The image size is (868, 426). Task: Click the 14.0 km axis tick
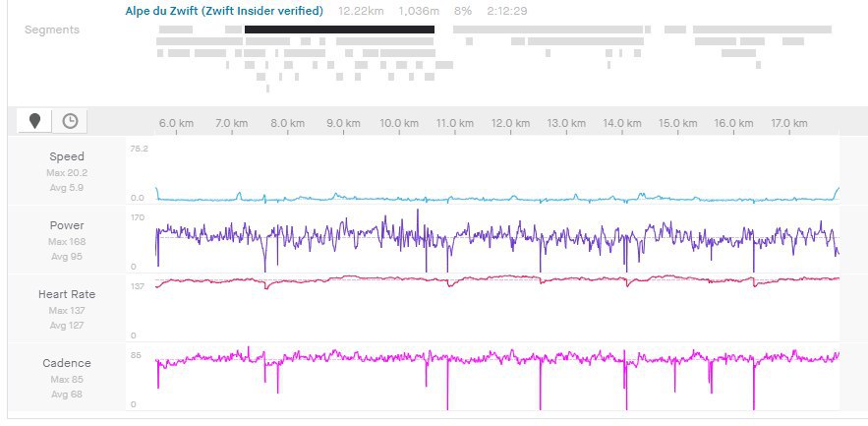tap(621, 123)
